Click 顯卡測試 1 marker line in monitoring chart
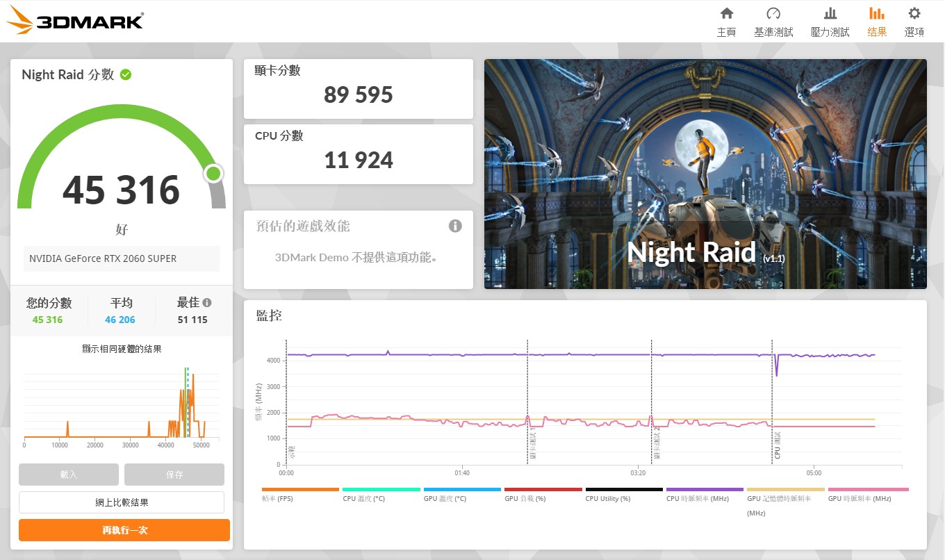 tap(527, 402)
